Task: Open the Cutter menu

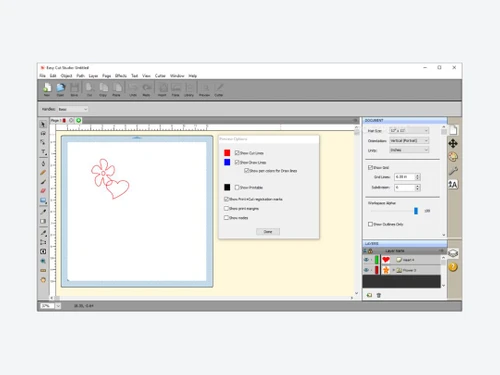Action: coord(160,76)
